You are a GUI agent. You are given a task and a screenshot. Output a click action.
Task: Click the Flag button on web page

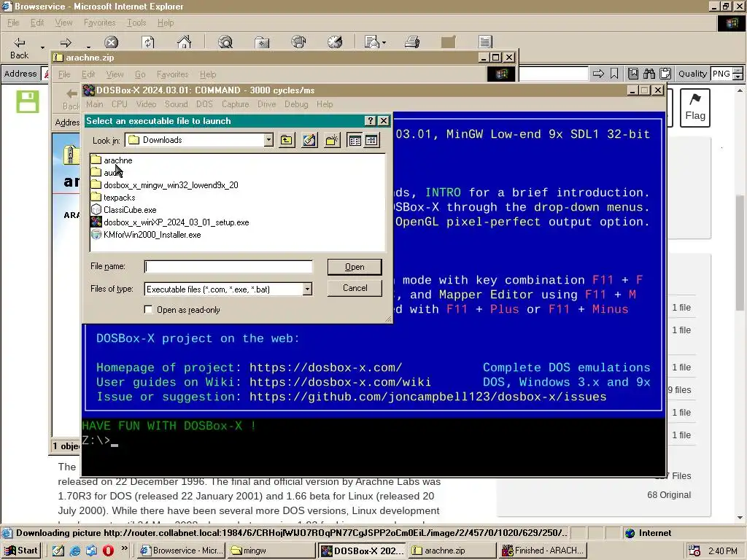[x=695, y=108]
